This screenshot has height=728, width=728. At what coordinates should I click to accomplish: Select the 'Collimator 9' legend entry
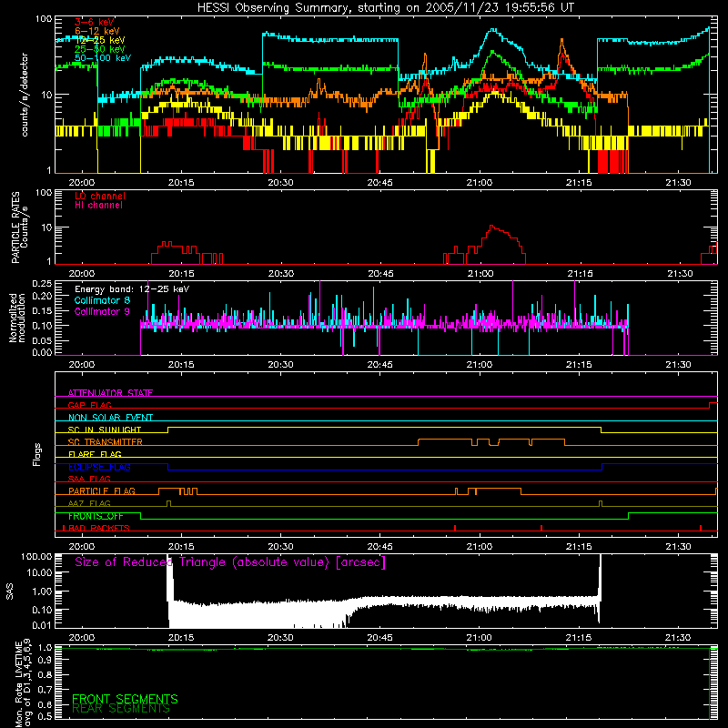pyautogui.click(x=102, y=311)
